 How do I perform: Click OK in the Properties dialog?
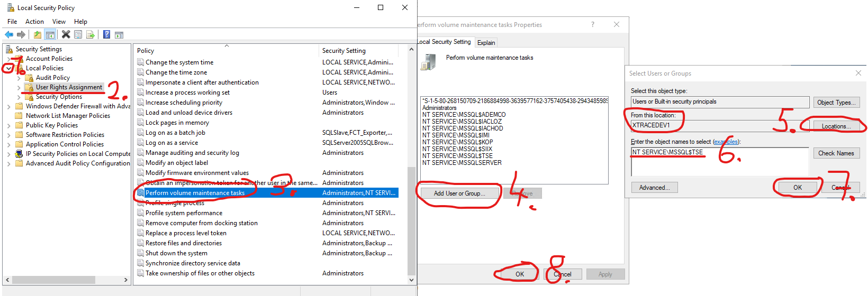pos(520,274)
